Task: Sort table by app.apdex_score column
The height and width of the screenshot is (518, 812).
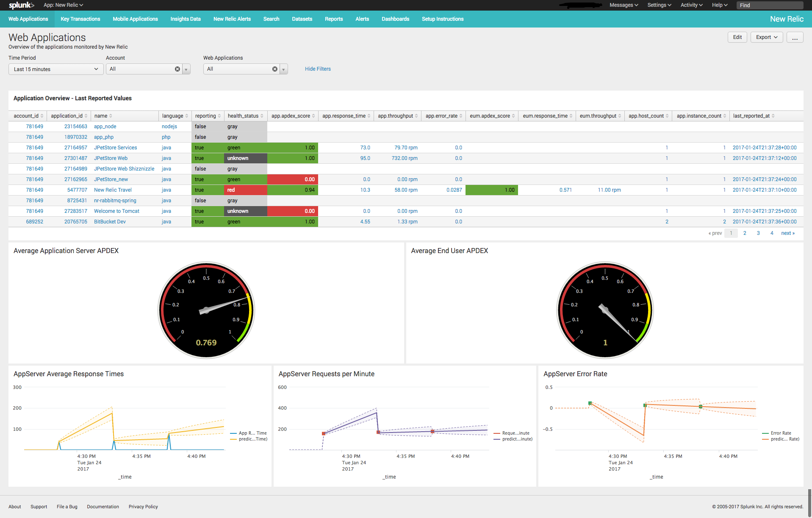Action: [x=293, y=116]
